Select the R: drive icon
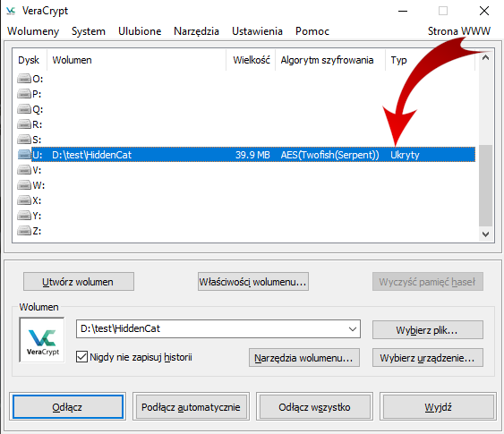 [24, 124]
